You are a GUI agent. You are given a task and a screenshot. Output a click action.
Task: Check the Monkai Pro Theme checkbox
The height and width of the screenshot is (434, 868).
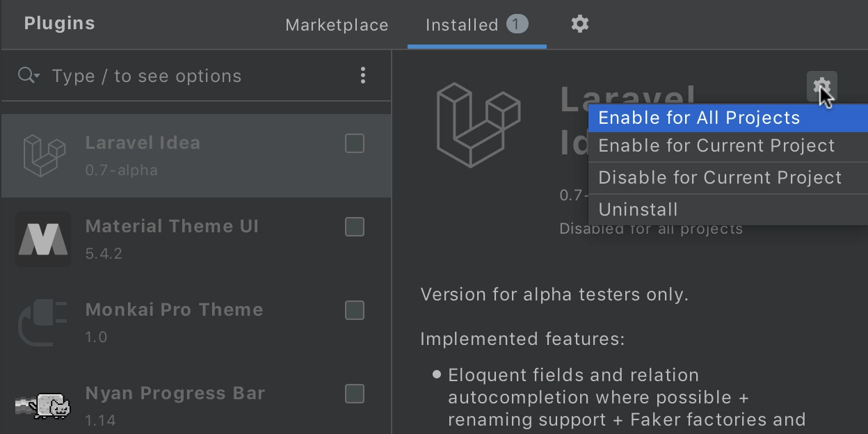point(355,310)
